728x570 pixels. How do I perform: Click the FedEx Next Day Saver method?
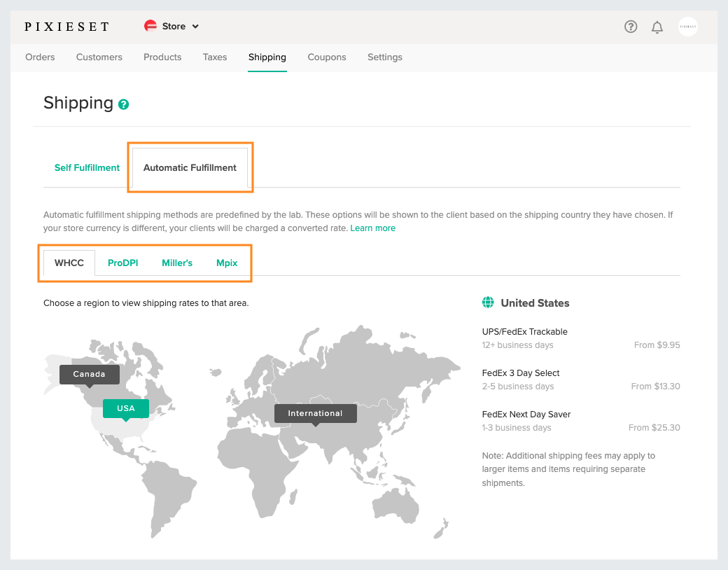(526, 415)
